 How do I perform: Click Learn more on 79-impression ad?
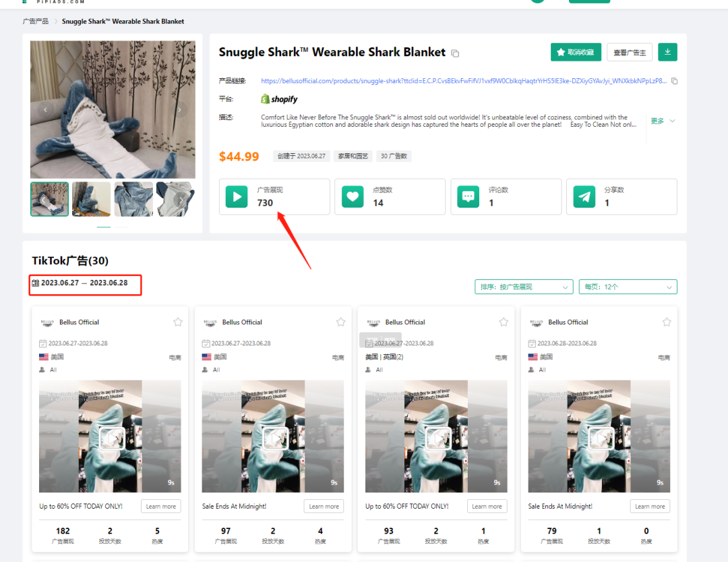pyautogui.click(x=650, y=506)
